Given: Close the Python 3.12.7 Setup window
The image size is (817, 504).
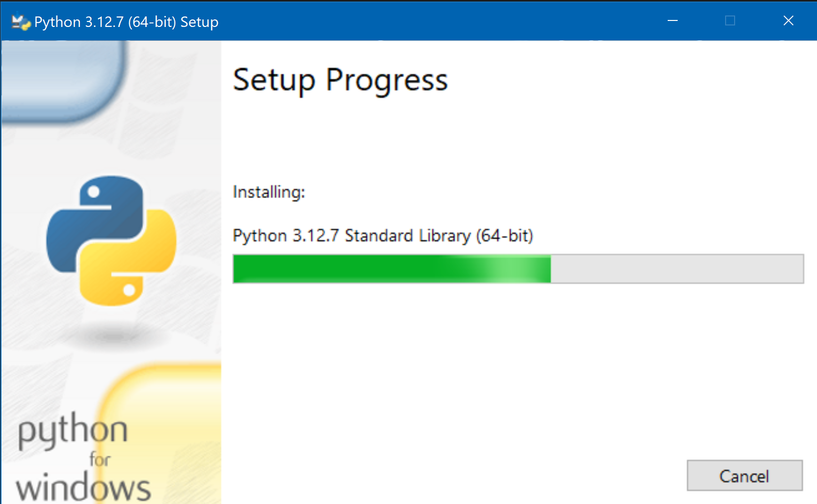Looking at the screenshot, I should click(788, 21).
